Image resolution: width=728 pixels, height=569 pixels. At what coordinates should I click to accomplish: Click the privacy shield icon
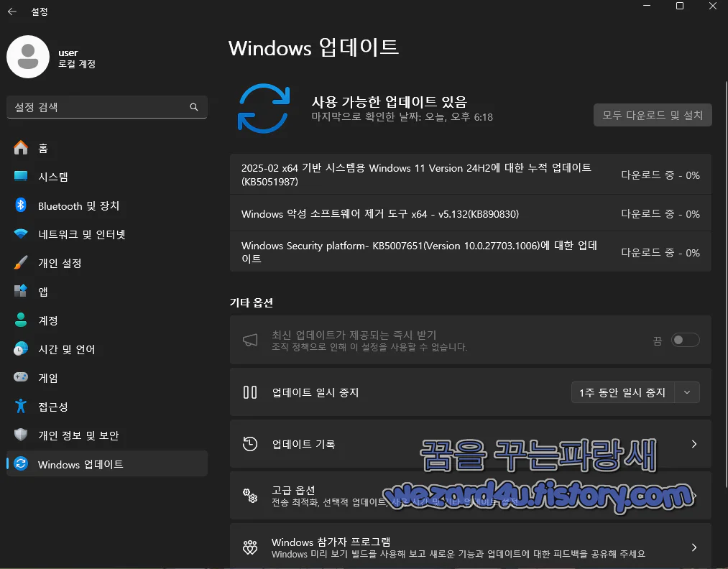[x=20, y=435]
